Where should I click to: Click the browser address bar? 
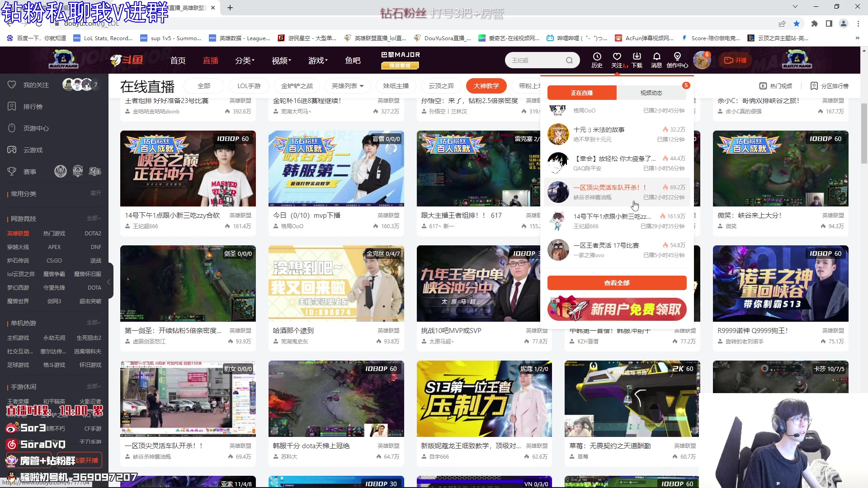[407, 23]
